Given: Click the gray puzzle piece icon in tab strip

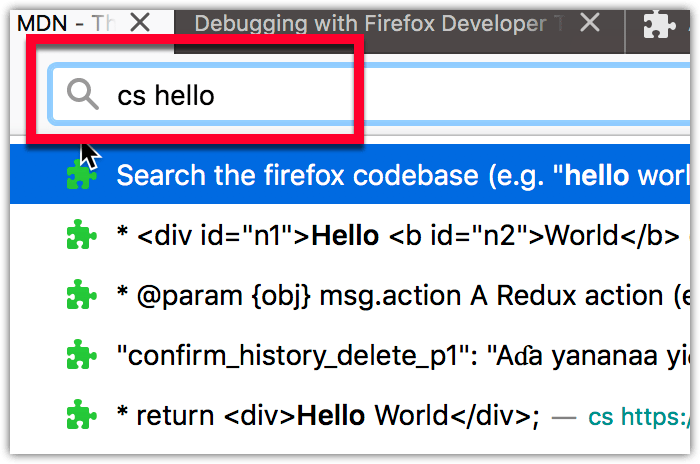Looking at the screenshot, I should (x=659, y=23).
